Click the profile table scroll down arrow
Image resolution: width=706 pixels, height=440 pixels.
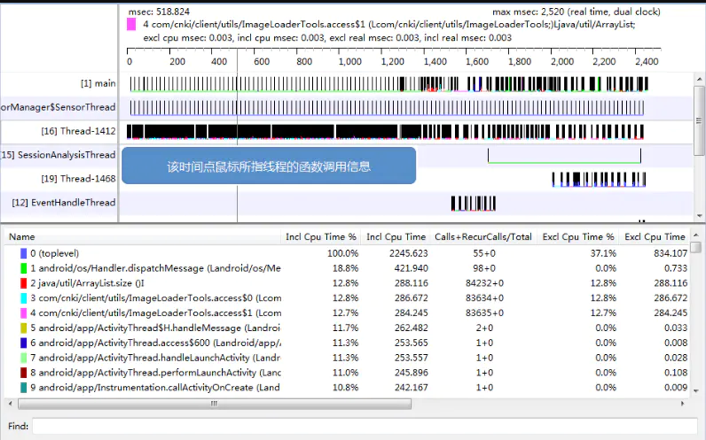[696, 391]
